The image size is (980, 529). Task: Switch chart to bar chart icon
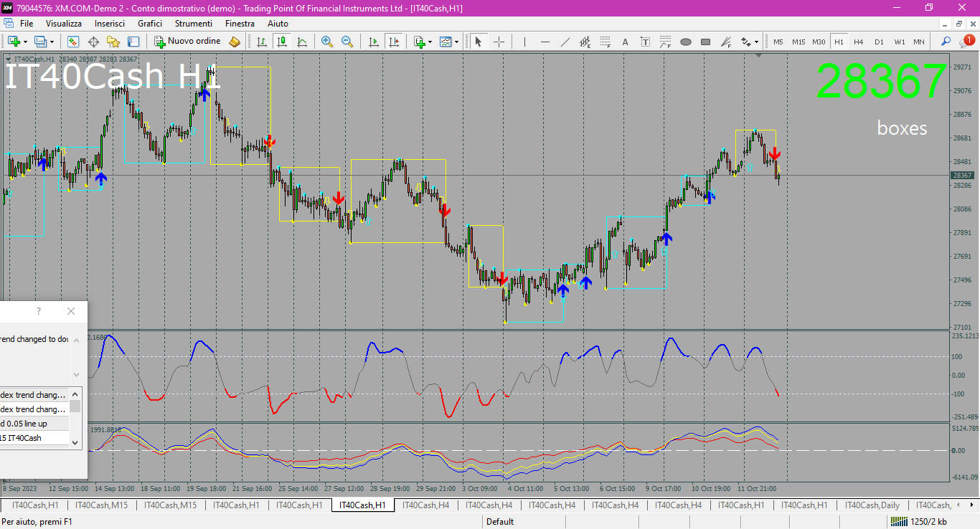point(262,42)
